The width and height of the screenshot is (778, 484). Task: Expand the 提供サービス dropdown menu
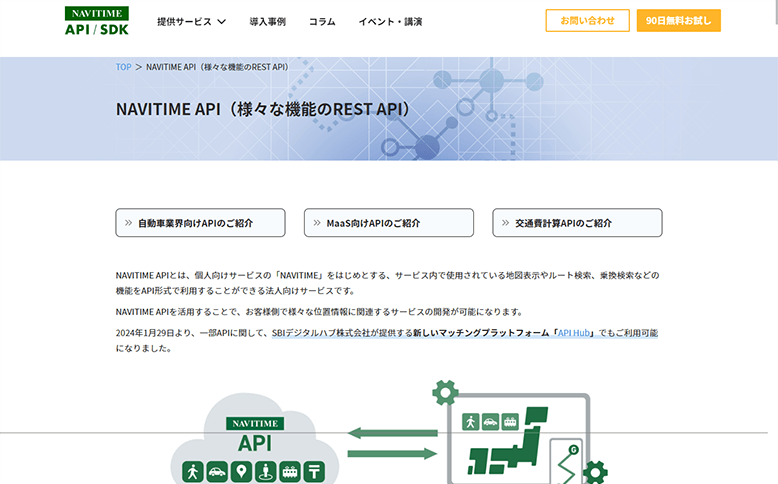(191, 21)
